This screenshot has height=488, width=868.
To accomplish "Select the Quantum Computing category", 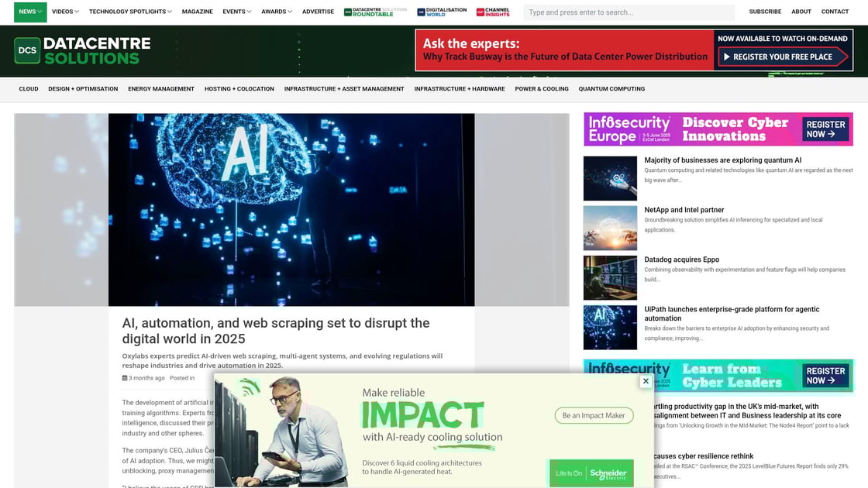I will (x=611, y=88).
